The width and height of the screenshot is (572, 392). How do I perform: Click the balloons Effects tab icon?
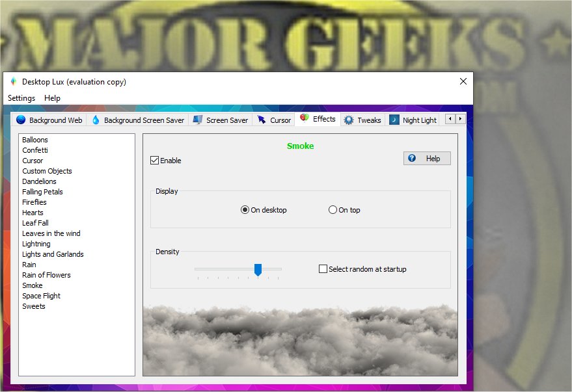point(305,118)
